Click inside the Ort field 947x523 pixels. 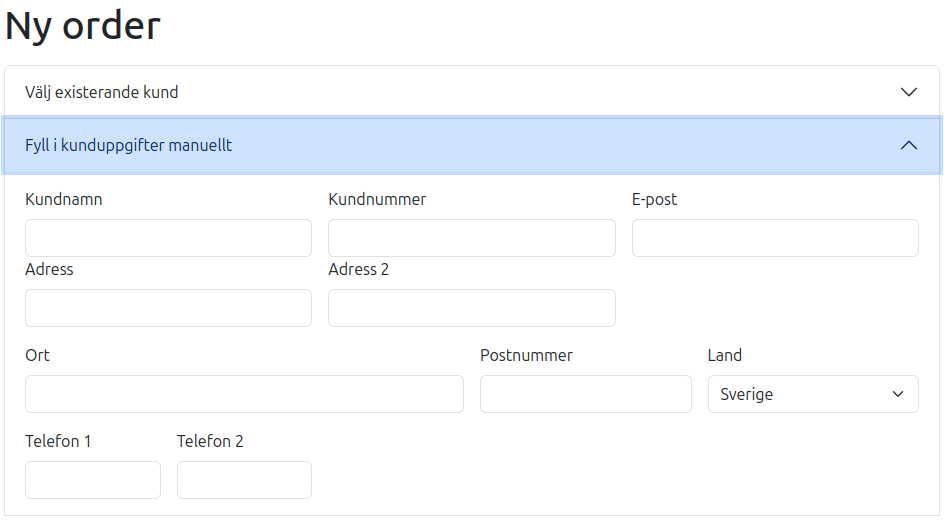pyautogui.click(x=244, y=394)
